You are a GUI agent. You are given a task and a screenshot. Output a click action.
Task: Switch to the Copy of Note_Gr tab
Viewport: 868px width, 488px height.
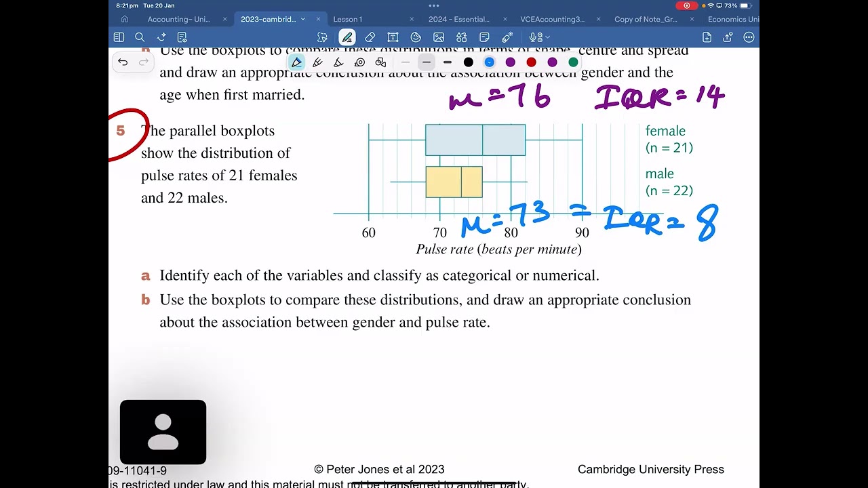pos(646,19)
